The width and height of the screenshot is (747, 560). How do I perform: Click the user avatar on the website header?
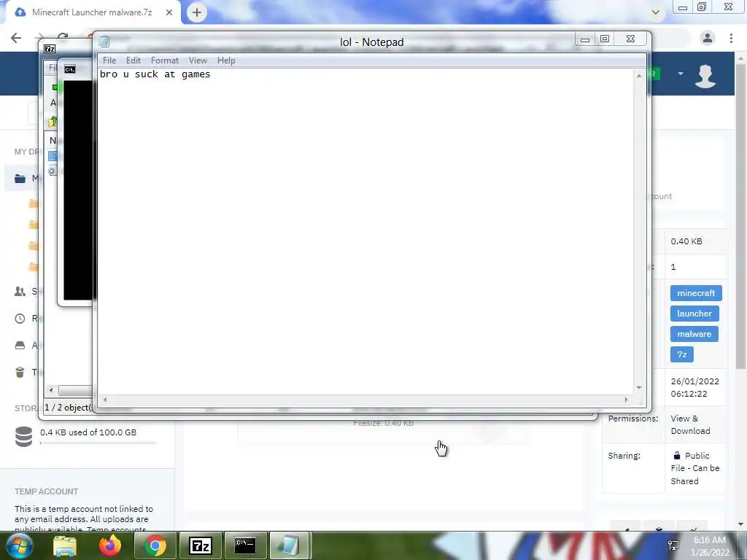click(705, 76)
